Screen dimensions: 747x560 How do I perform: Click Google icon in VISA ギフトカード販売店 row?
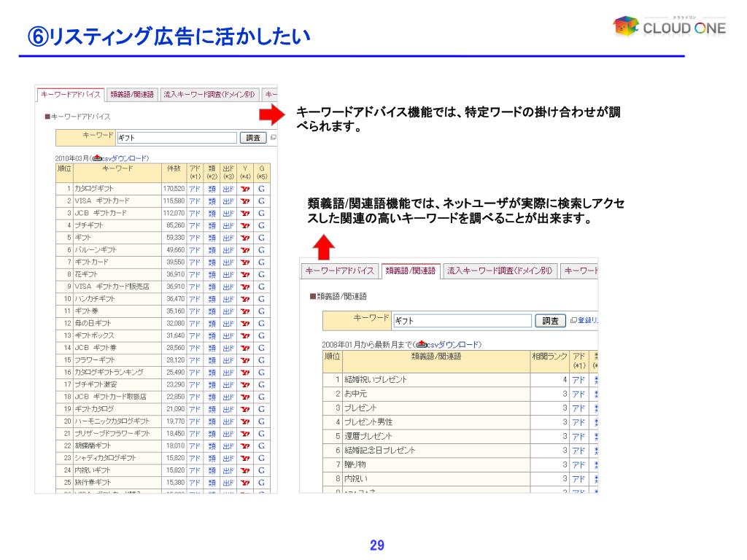click(262, 287)
